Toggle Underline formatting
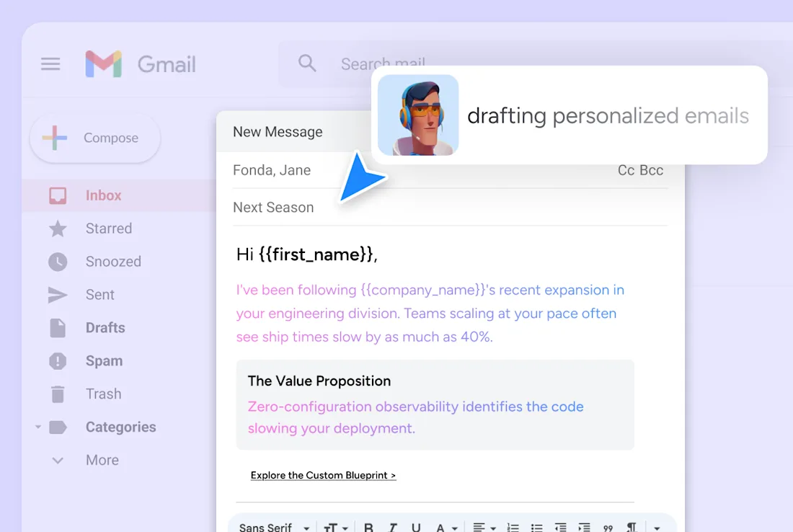This screenshot has height=532, width=793. click(x=416, y=528)
